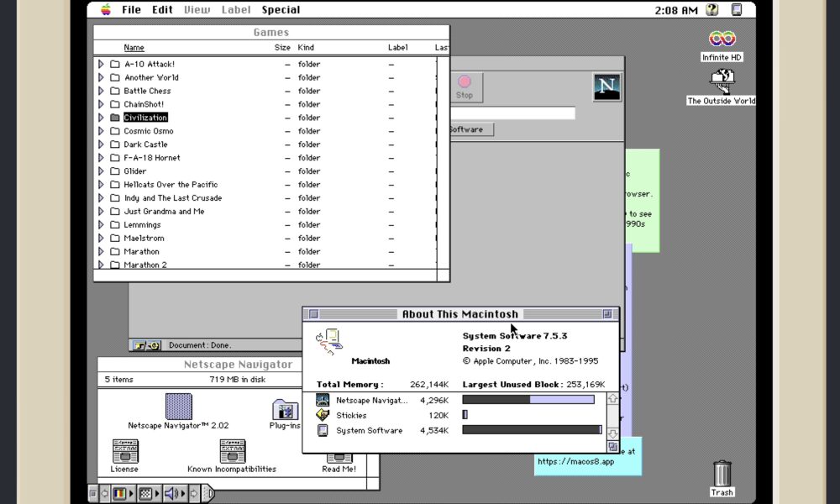Select The Outside World icon
The width and height of the screenshot is (840, 504).
[x=722, y=82]
